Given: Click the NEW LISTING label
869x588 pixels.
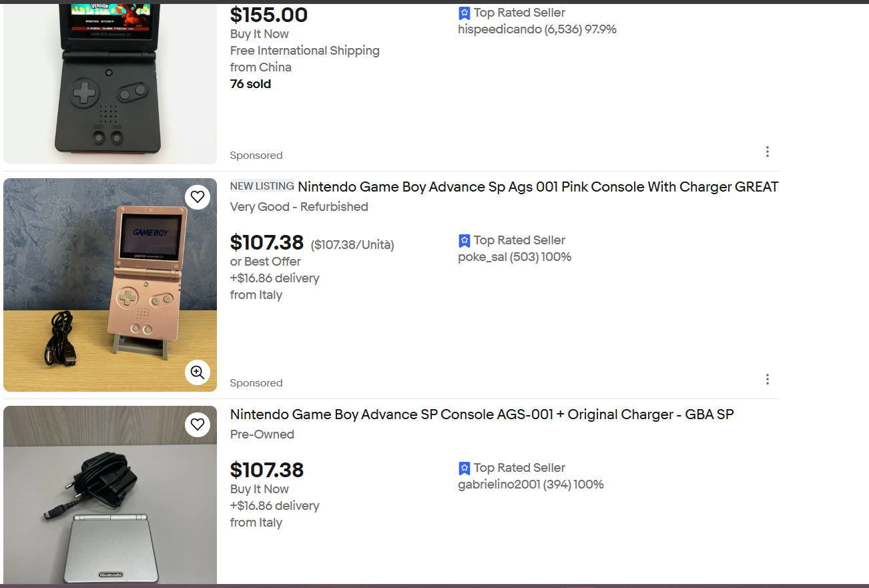Looking at the screenshot, I should pyautogui.click(x=262, y=186).
